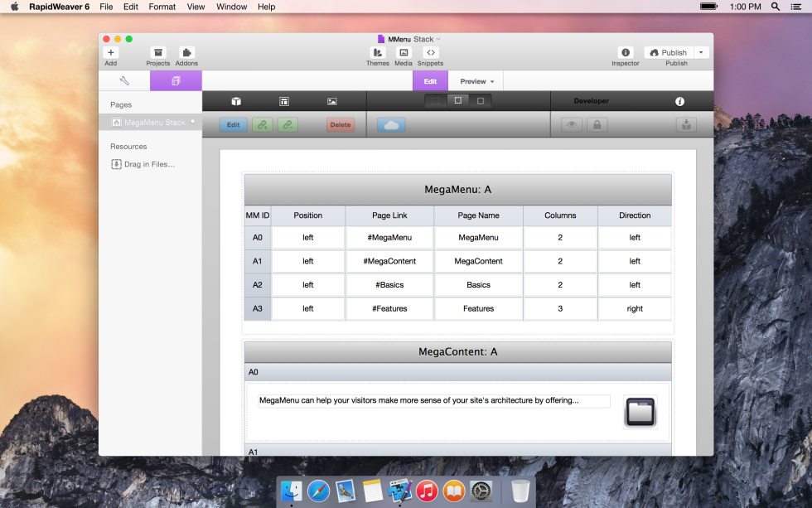Click the MegaContent: A header
The image size is (812, 508).
(x=457, y=351)
